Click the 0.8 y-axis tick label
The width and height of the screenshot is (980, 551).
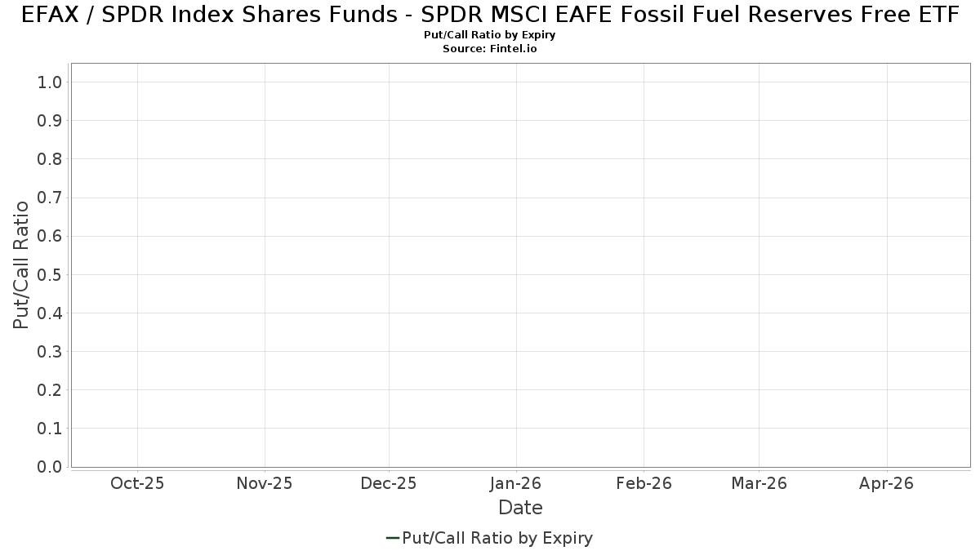click(x=50, y=159)
